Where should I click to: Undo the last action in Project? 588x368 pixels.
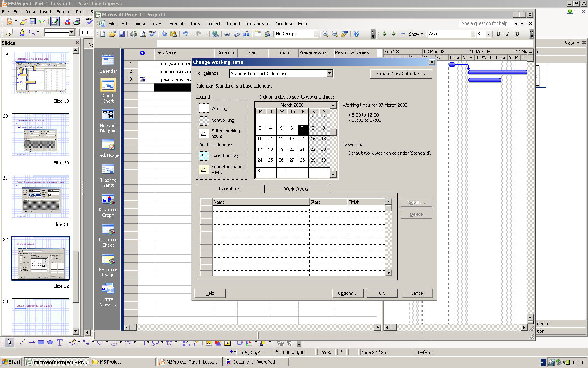pos(185,34)
